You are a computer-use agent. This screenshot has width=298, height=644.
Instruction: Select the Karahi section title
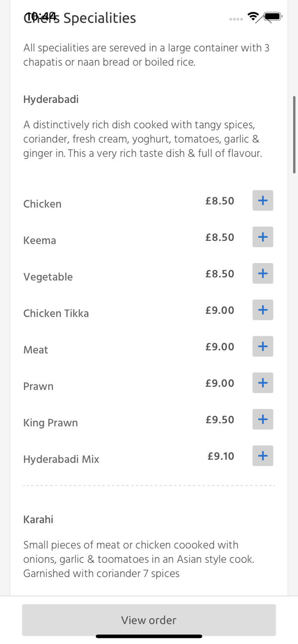38,519
